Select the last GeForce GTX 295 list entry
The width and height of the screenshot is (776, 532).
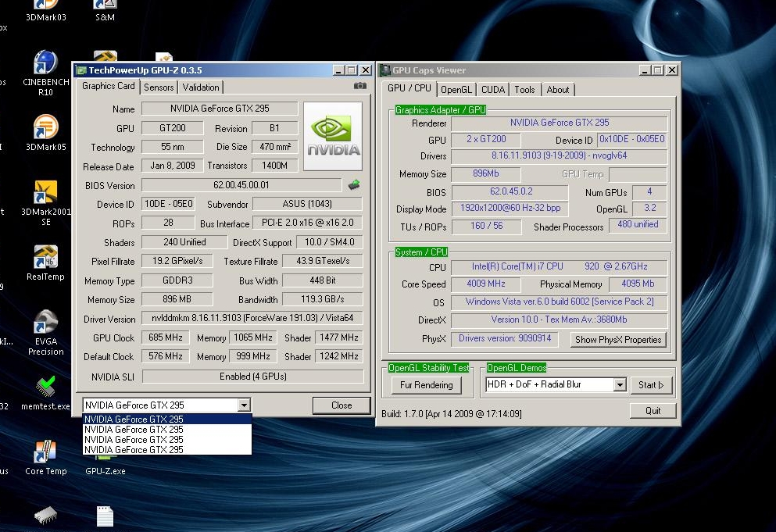coord(134,450)
